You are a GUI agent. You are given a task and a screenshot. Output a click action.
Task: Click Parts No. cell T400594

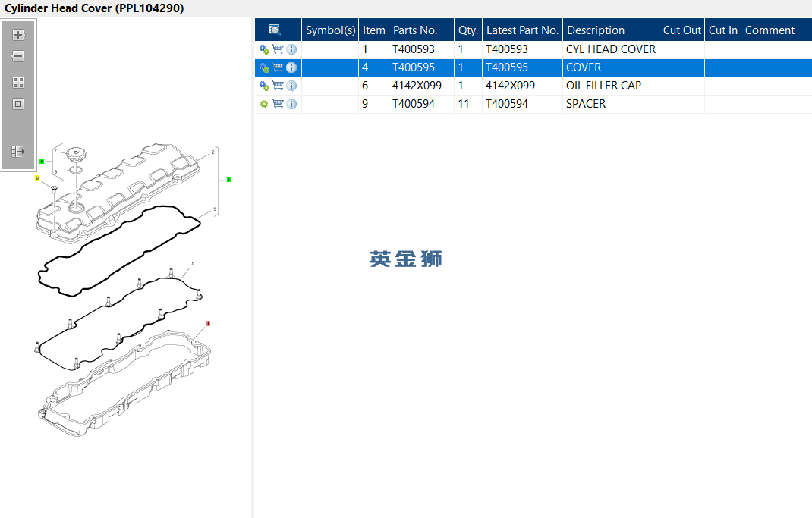point(421,103)
